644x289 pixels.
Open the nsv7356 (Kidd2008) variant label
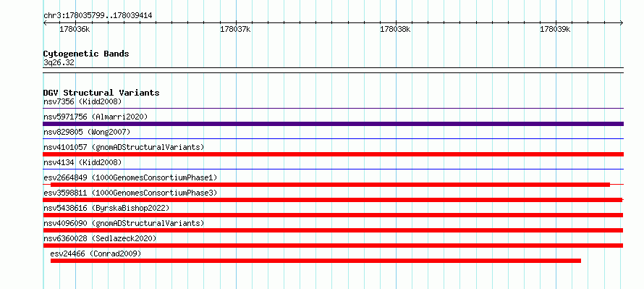pos(82,101)
